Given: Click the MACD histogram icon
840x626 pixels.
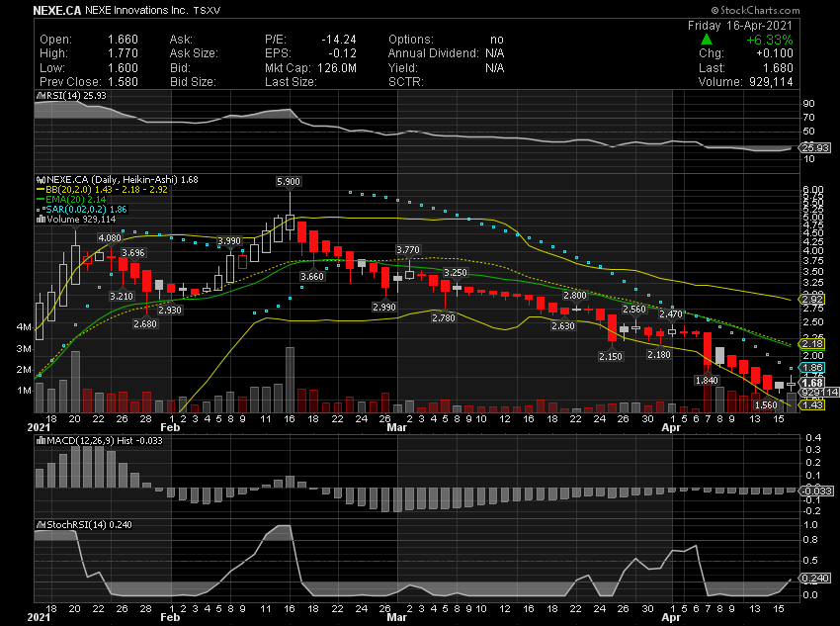Looking at the screenshot, I should [x=41, y=441].
